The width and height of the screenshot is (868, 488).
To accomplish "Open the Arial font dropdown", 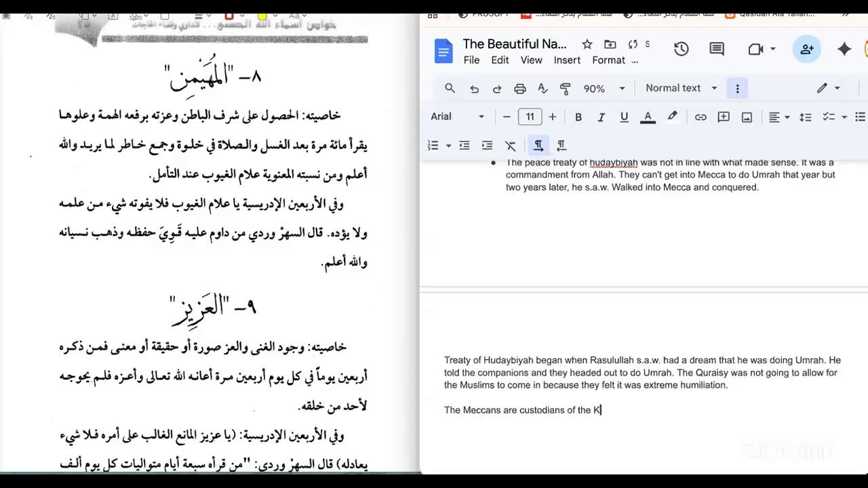I will (x=458, y=117).
